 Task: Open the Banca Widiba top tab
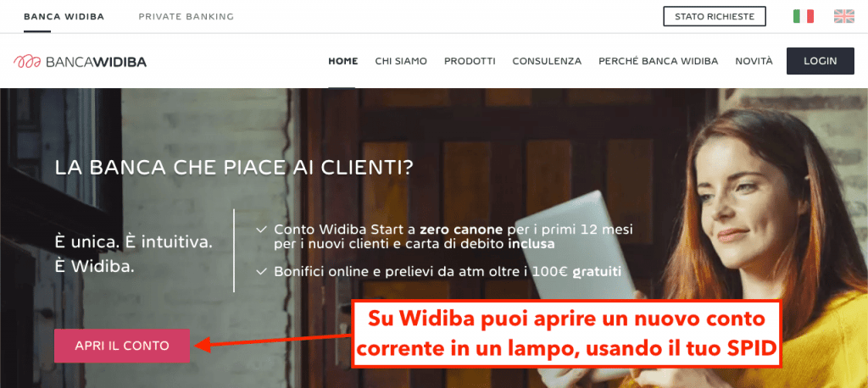64,17
